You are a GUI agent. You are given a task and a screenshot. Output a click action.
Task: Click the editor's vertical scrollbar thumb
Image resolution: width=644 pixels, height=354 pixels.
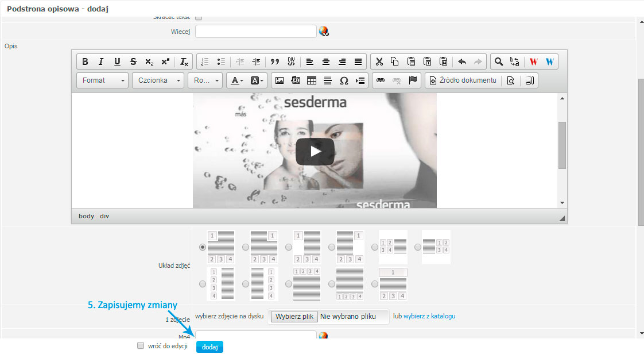pos(562,145)
